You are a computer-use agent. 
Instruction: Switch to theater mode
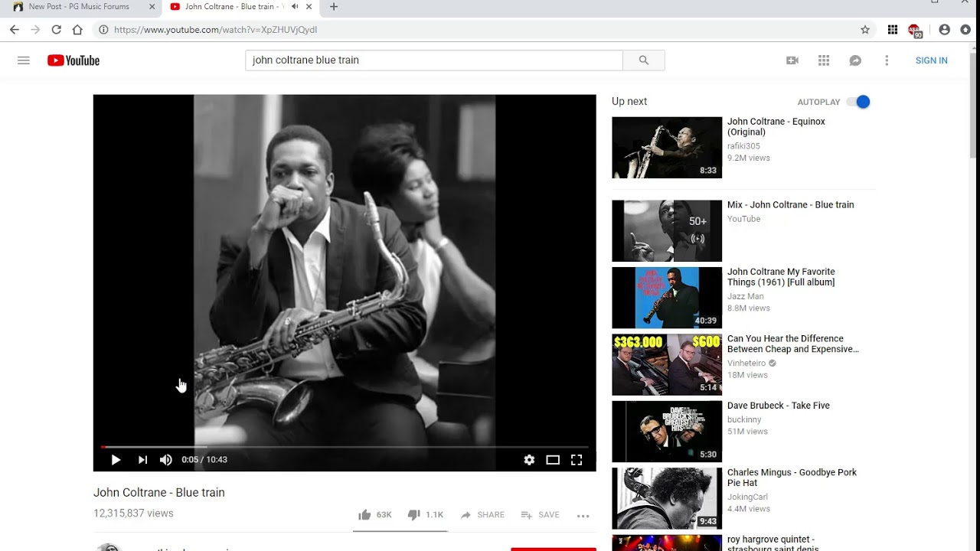pyautogui.click(x=553, y=460)
